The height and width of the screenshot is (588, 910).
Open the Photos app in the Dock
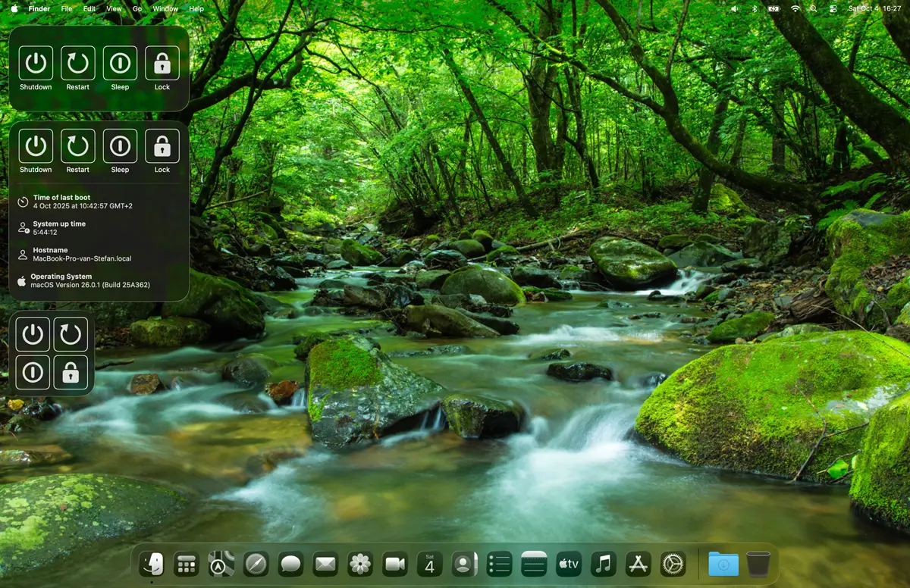(x=360, y=564)
